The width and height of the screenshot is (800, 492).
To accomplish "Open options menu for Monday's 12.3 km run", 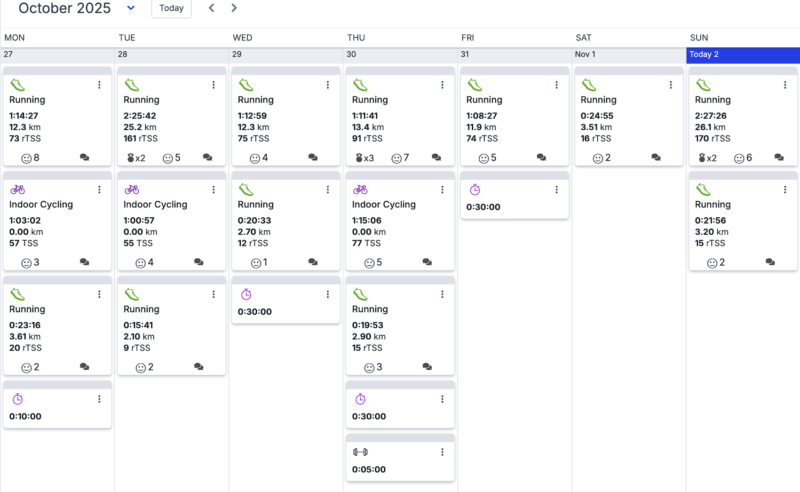I will [99, 85].
